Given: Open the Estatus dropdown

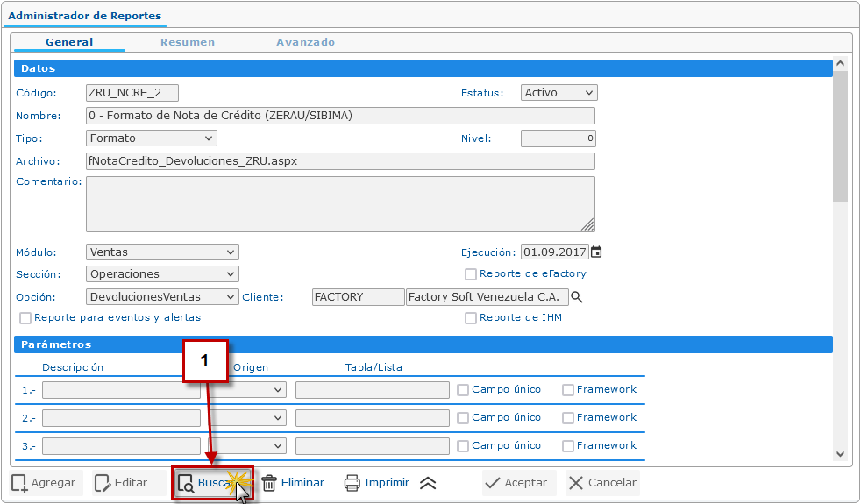Looking at the screenshot, I should click(559, 93).
